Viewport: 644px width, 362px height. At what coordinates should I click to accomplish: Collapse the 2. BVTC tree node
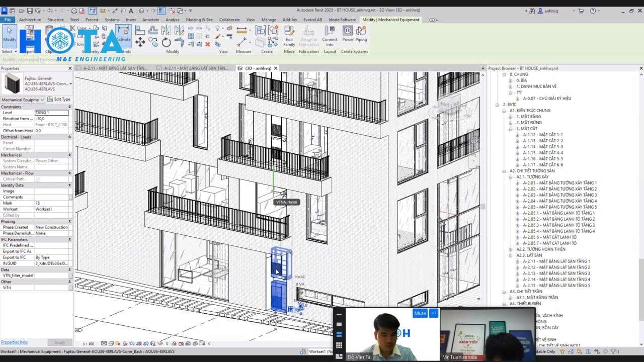pos(498,105)
